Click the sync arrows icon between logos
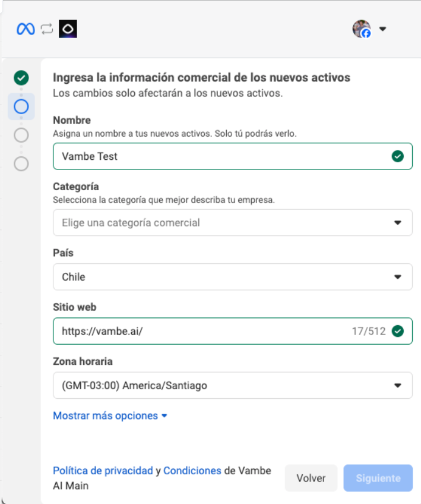Image resolution: width=421 pixels, height=504 pixels. pyautogui.click(x=47, y=29)
